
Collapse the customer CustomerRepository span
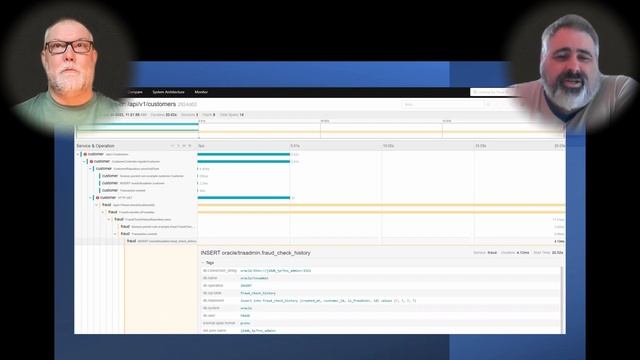[91, 169]
